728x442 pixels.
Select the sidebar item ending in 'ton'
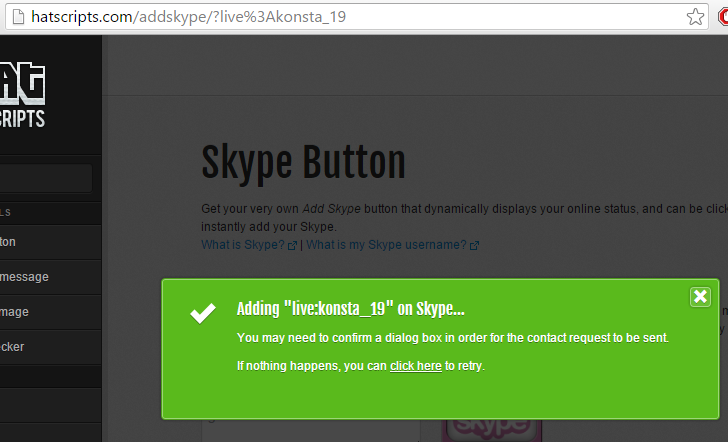tap(51, 242)
